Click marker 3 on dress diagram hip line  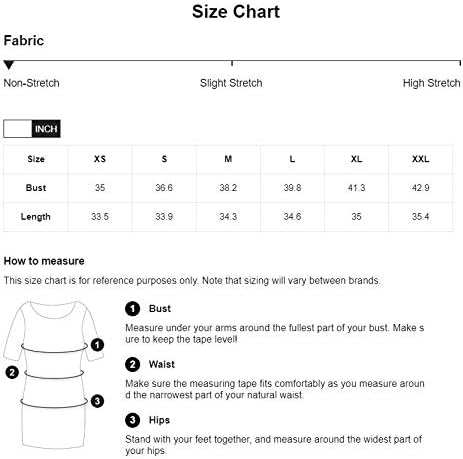tap(97, 401)
